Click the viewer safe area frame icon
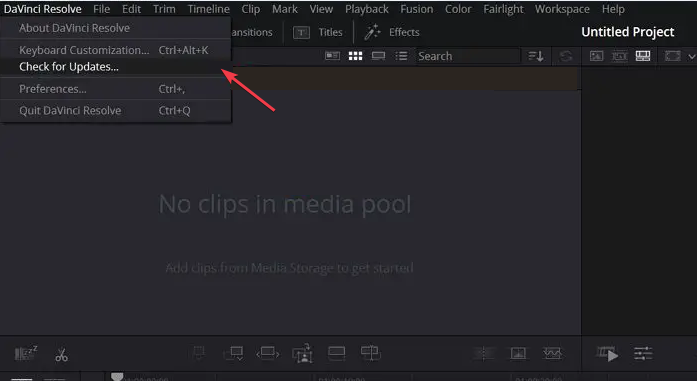Image resolution: width=697 pixels, height=381 pixels. (673, 56)
